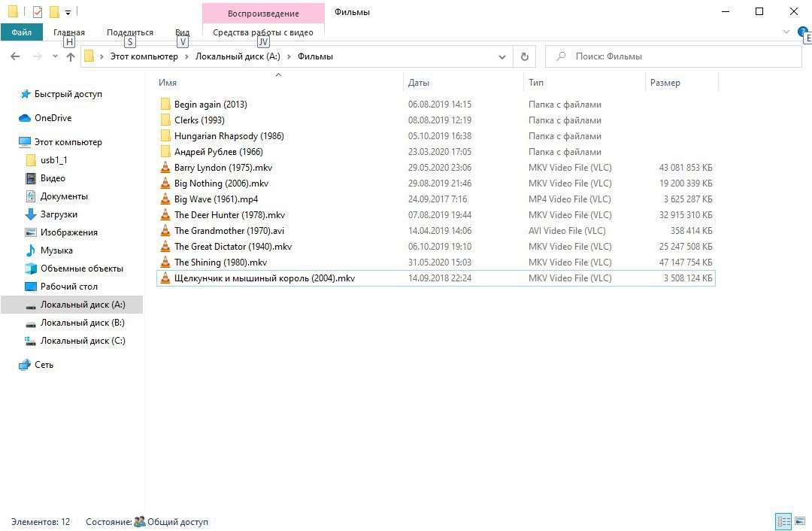Go up one folder level arrow

click(x=71, y=56)
